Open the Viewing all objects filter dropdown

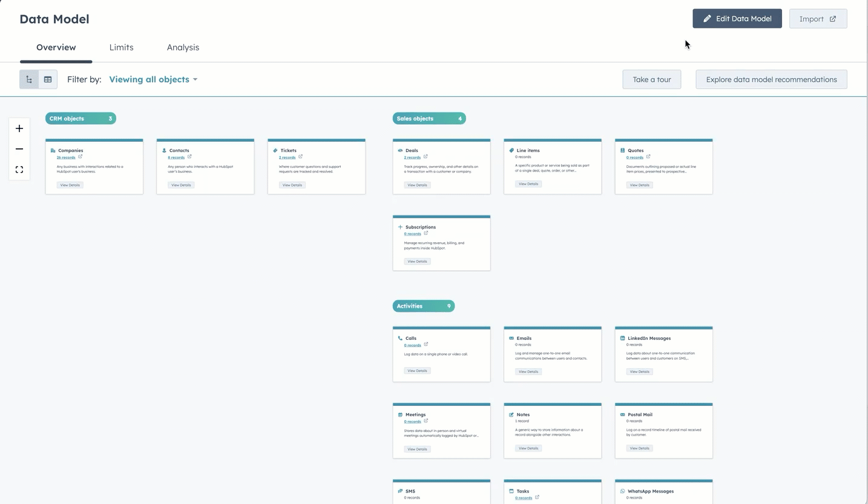(x=153, y=79)
